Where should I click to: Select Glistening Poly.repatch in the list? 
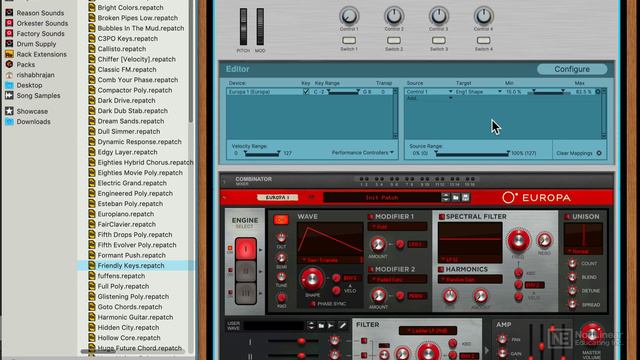(x=133, y=296)
